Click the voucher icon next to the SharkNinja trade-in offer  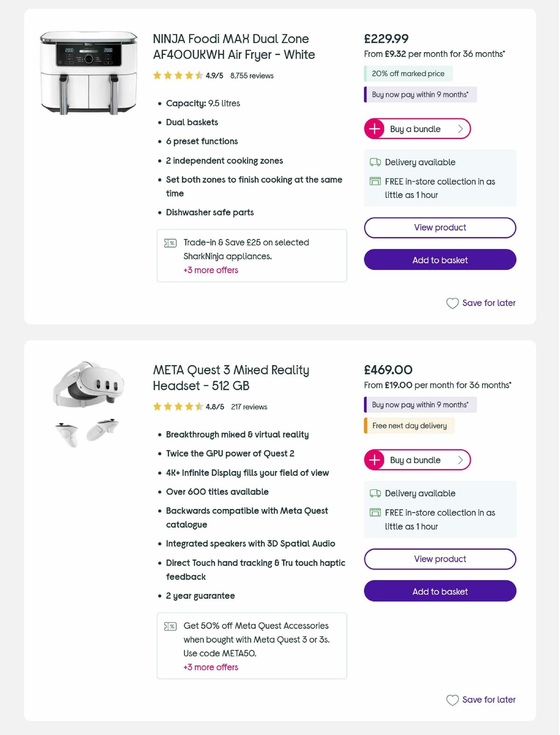pos(170,243)
